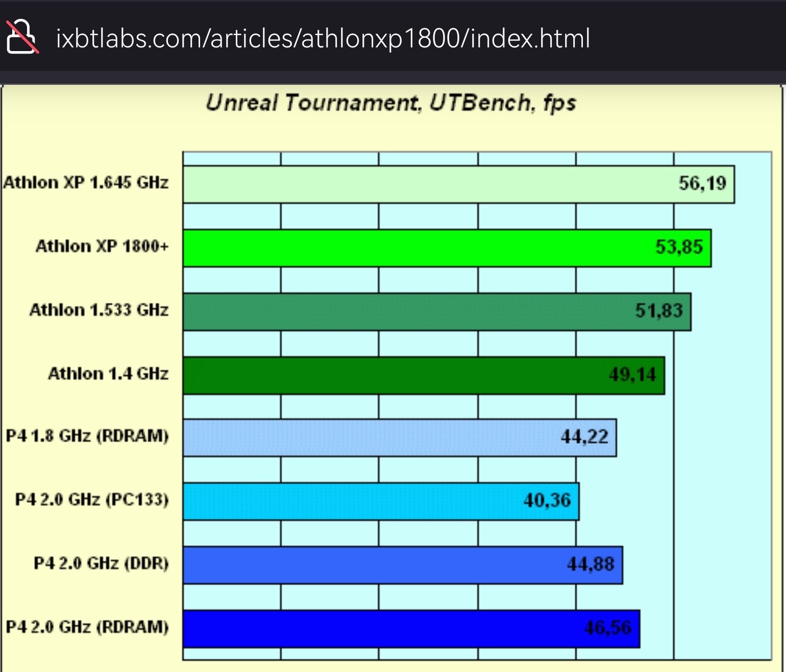Click the 53,85 value on bright green bar

tap(679, 247)
